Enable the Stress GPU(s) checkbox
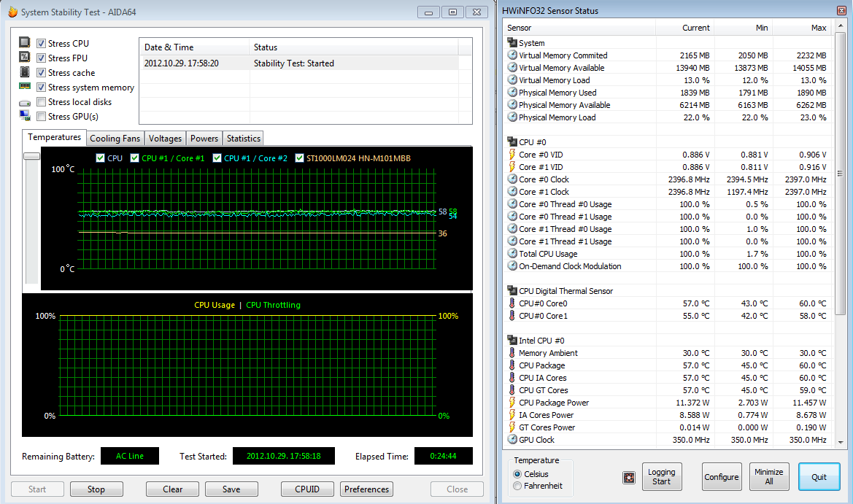Screen dimensions: 853x504 click(42, 117)
